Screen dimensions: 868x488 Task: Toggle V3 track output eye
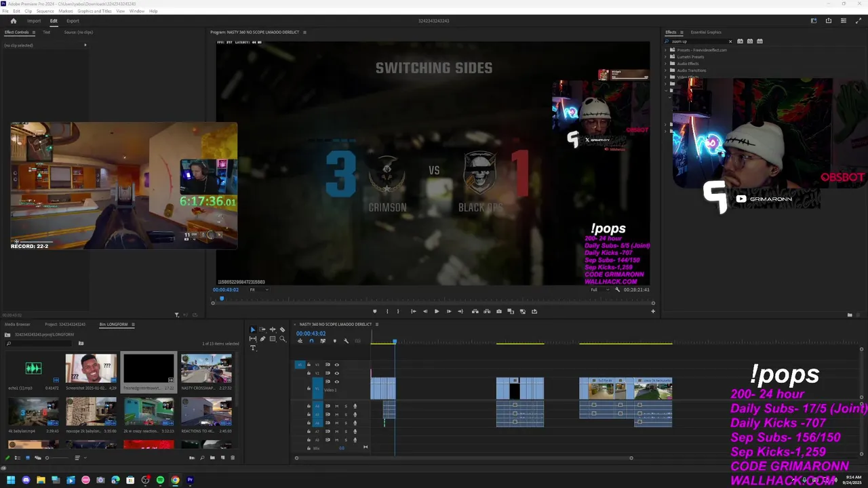coord(336,365)
